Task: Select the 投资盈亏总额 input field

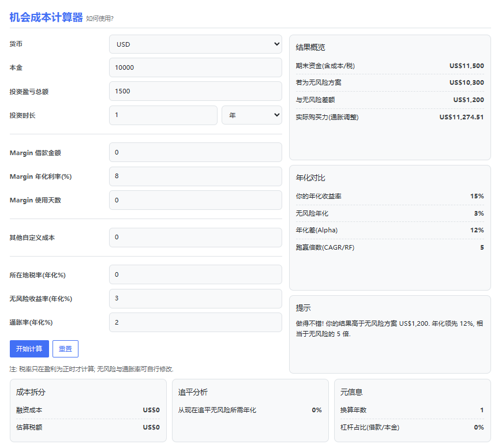Action: coord(195,91)
